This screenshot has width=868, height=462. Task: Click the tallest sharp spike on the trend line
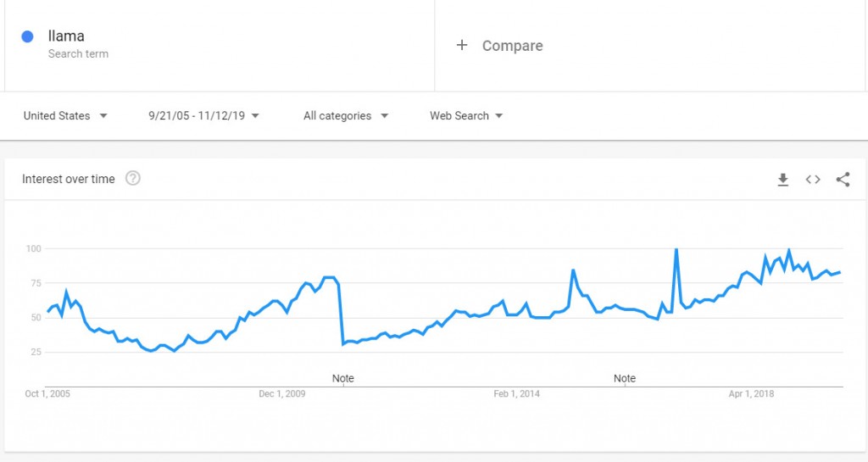[676, 249]
